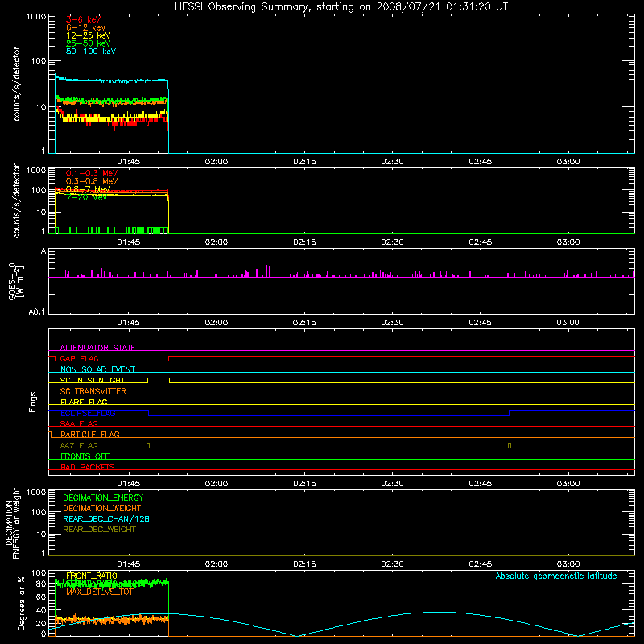Click the DECIMATION_WEIGHT legend label

click(102, 509)
